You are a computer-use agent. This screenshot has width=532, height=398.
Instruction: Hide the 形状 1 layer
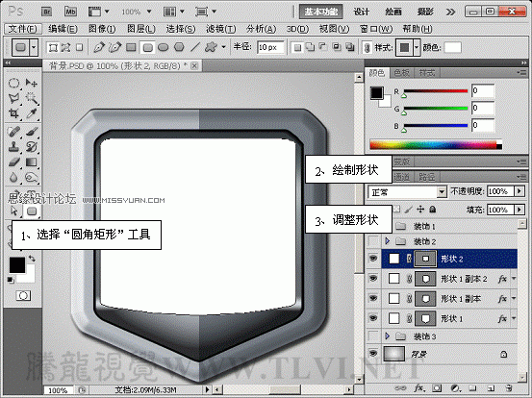coord(373,318)
